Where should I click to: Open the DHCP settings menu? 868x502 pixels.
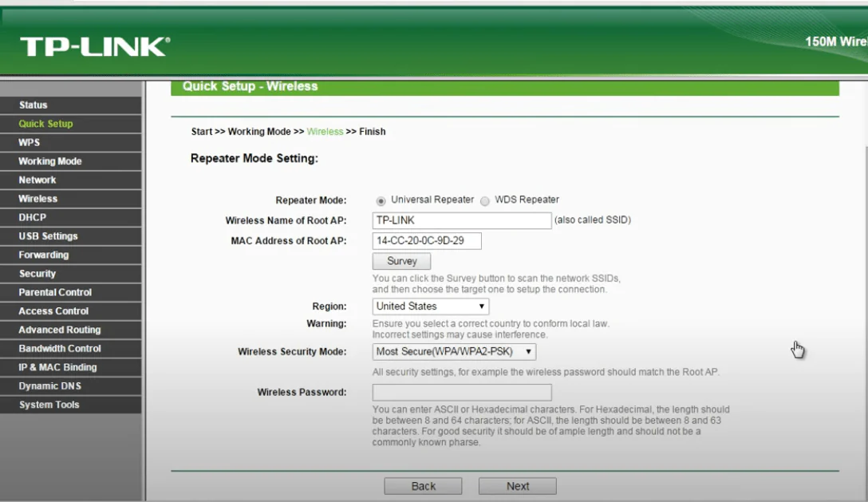coord(33,217)
